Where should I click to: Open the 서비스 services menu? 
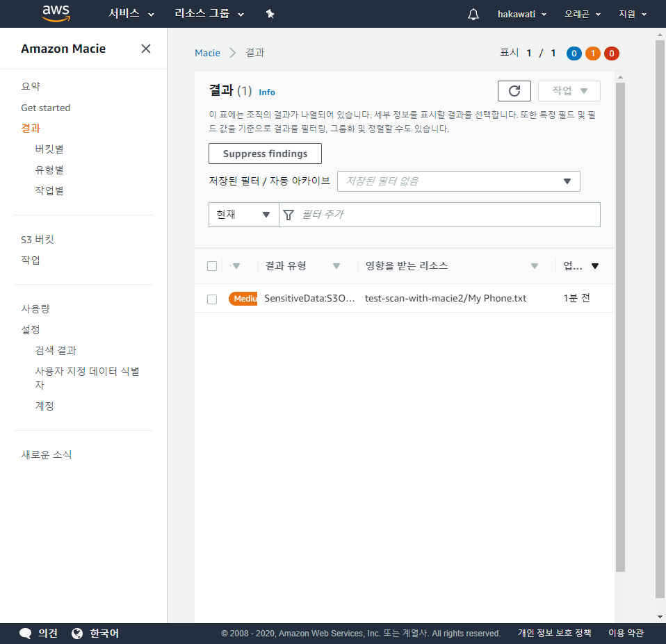pyautogui.click(x=131, y=14)
